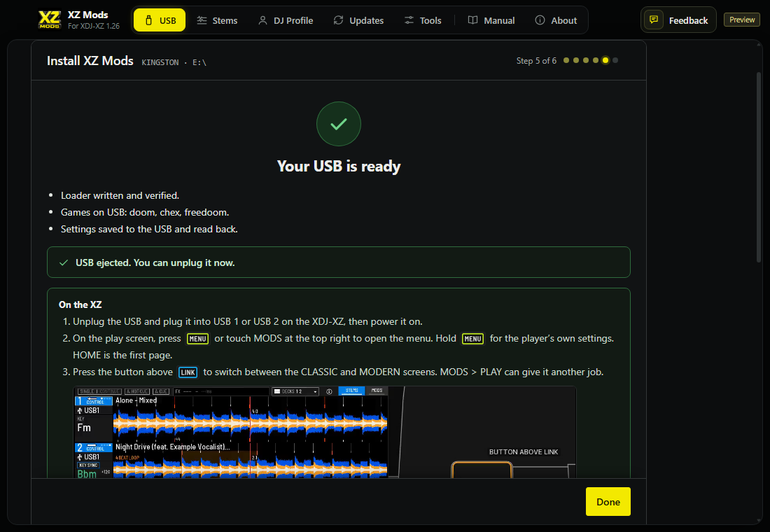Click the first MENU key badge
This screenshot has width=770, height=532.
[198, 339]
